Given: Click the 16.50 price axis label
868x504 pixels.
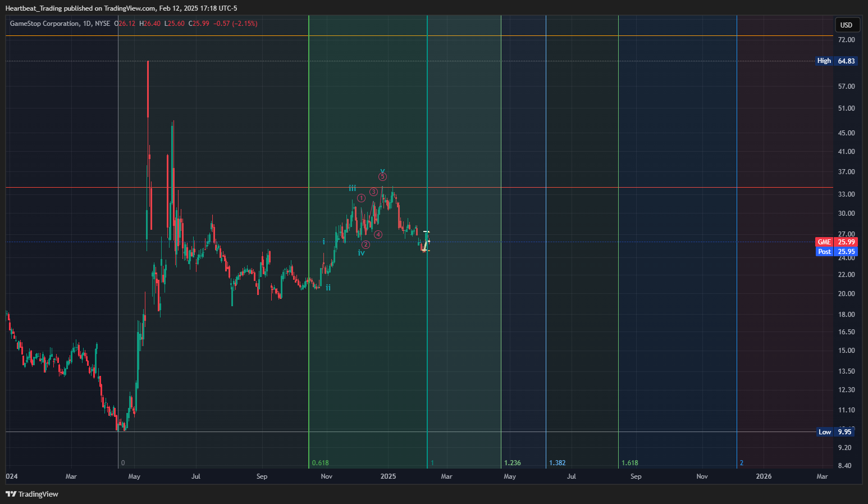Looking at the screenshot, I should click(846, 332).
